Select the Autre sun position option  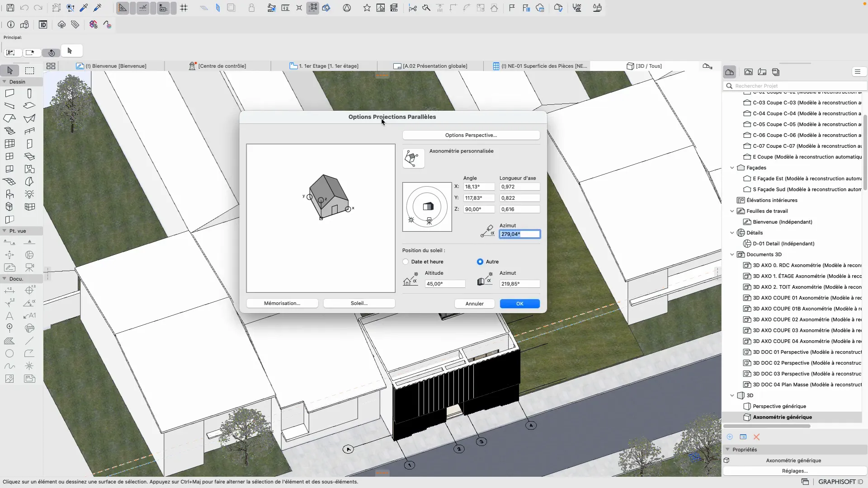click(480, 262)
